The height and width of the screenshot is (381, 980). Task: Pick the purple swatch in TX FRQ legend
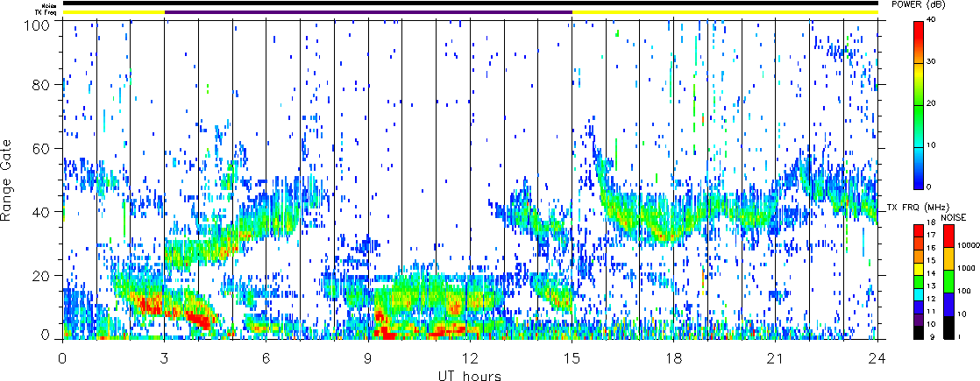[919, 321]
